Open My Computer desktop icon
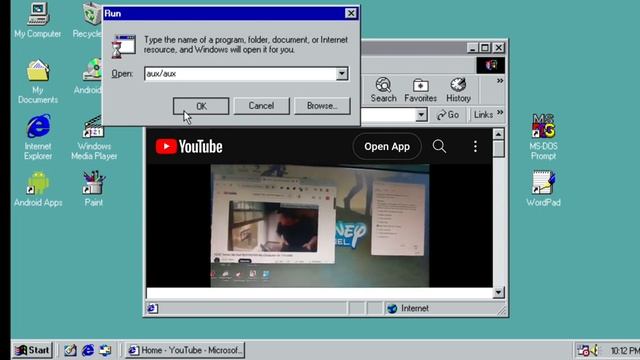Viewport: 640px width, 360px height. [38, 20]
